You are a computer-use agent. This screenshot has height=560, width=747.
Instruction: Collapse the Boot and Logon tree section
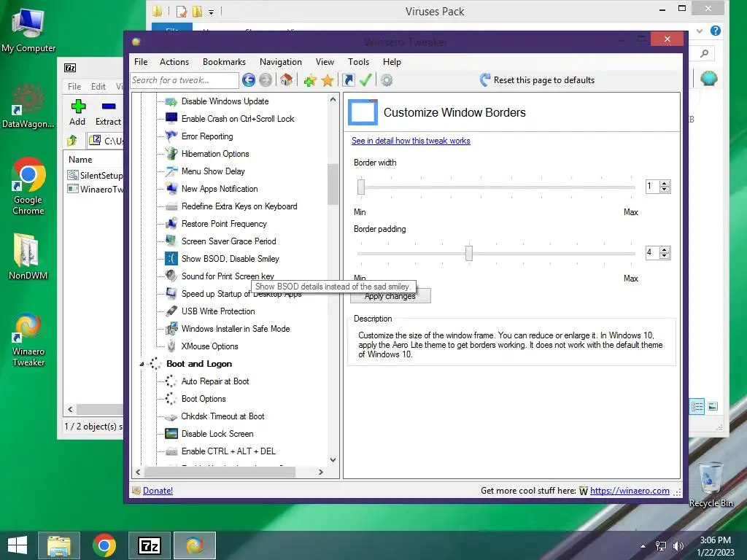coord(142,364)
